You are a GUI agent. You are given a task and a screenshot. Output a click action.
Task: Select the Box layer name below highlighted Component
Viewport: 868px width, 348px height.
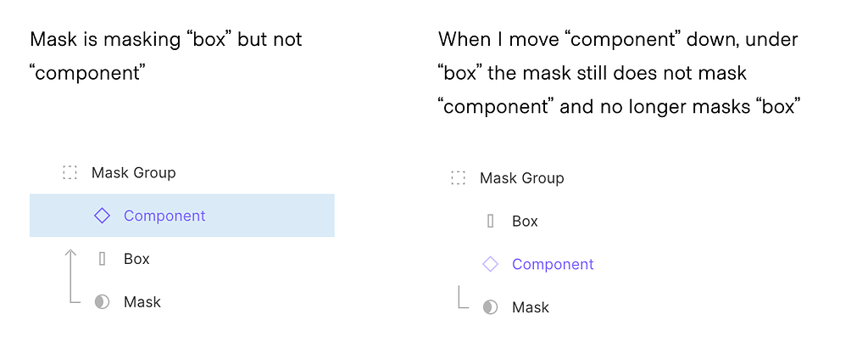coord(136,259)
